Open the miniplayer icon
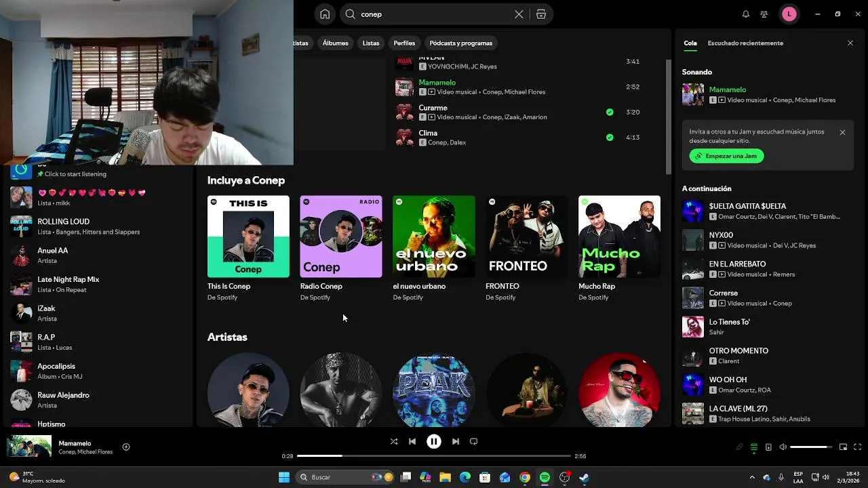 843,447
